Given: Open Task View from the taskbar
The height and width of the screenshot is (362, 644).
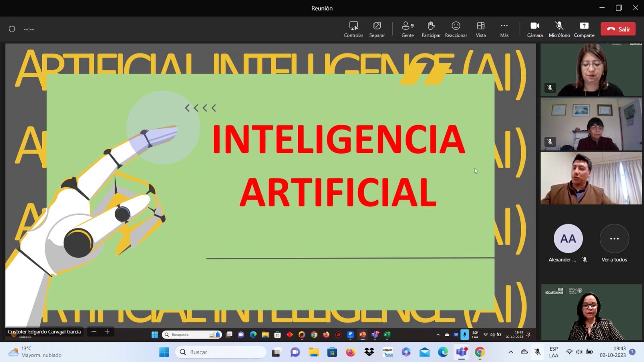Looking at the screenshot, I should click(x=276, y=352).
